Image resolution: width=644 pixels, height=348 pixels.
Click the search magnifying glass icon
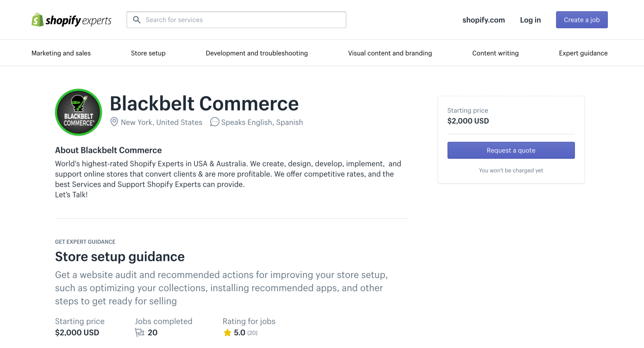coord(137,19)
